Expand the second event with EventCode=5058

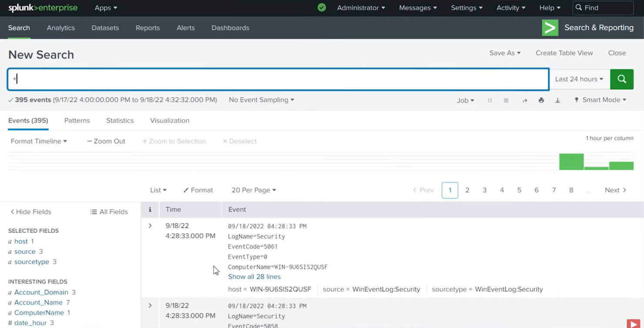tap(150, 306)
